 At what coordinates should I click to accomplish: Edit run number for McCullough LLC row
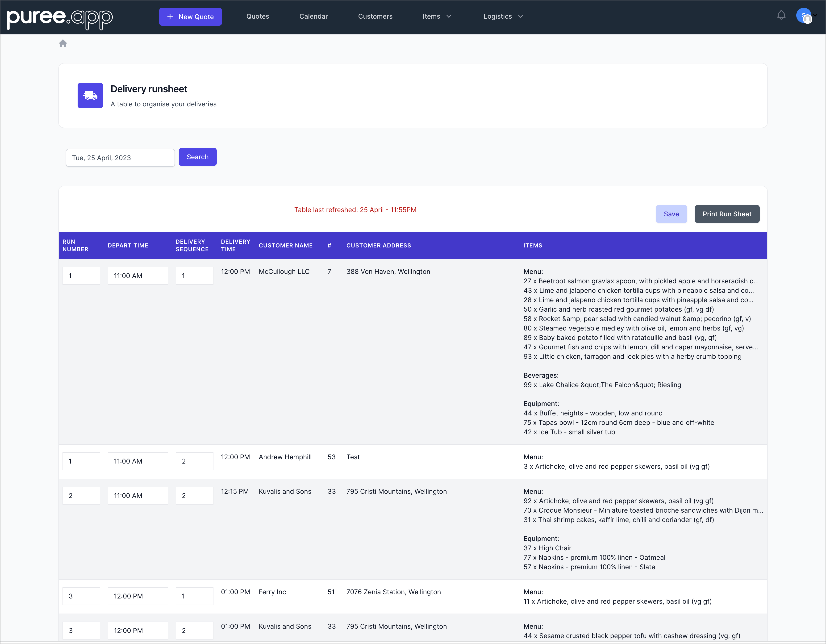point(81,276)
